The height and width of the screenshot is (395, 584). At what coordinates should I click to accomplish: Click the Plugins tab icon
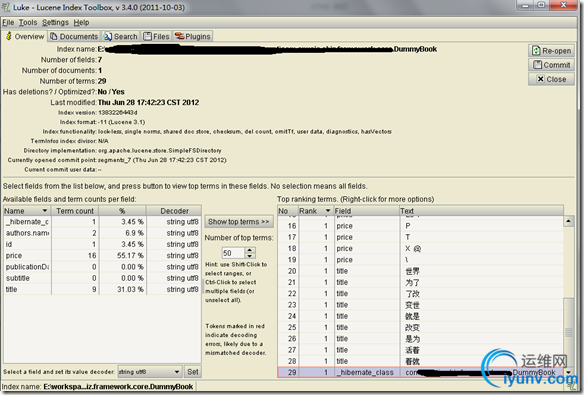coord(180,36)
